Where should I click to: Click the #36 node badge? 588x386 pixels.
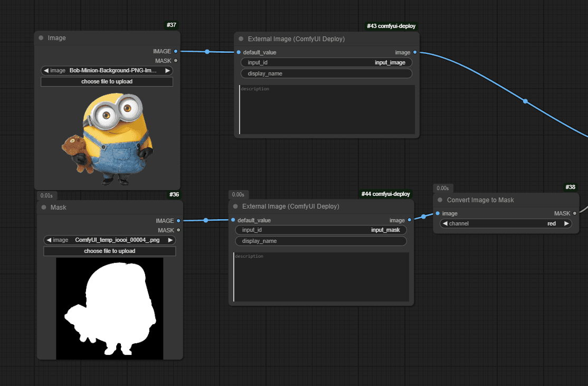tap(174, 195)
